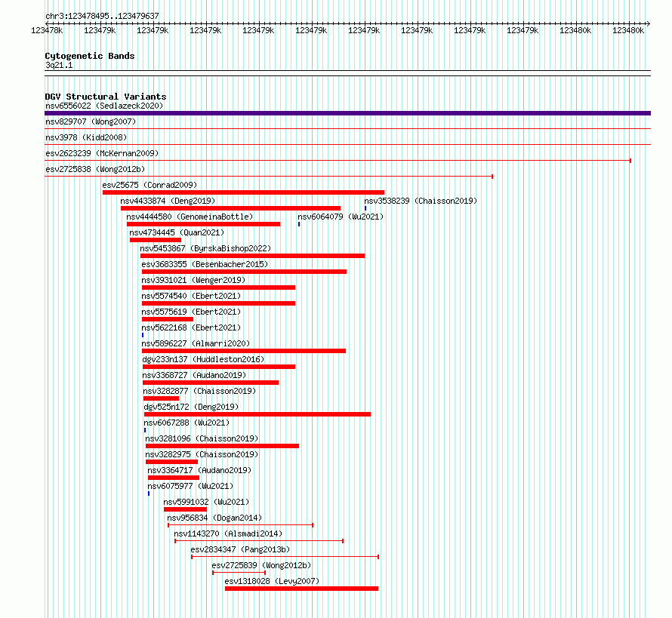Select the red dgv525n172 variant bar
Viewport: 672px width, 618px height.
257,414
